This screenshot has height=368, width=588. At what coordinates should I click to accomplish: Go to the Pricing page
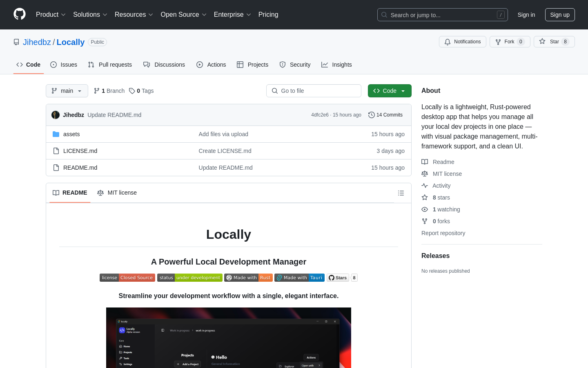tap(268, 15)
